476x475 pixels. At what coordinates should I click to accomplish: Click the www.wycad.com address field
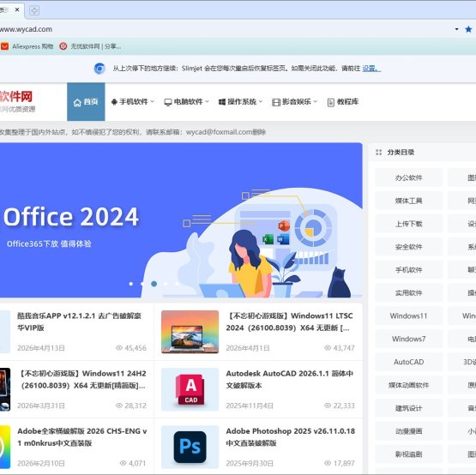click(26, 29)
